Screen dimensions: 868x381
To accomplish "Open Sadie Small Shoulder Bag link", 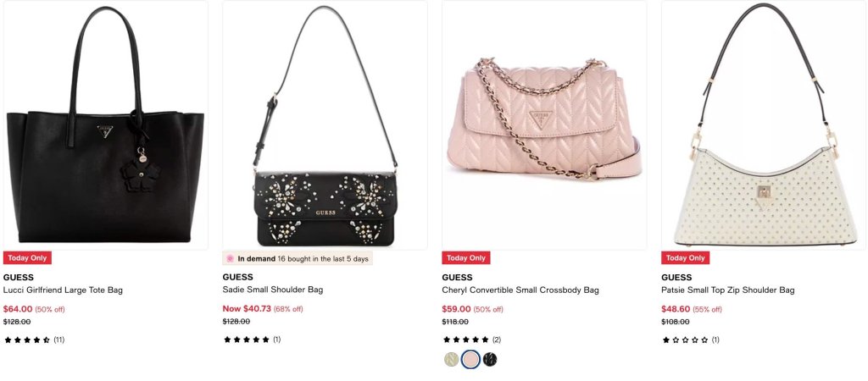I will (x=272, y=290).
